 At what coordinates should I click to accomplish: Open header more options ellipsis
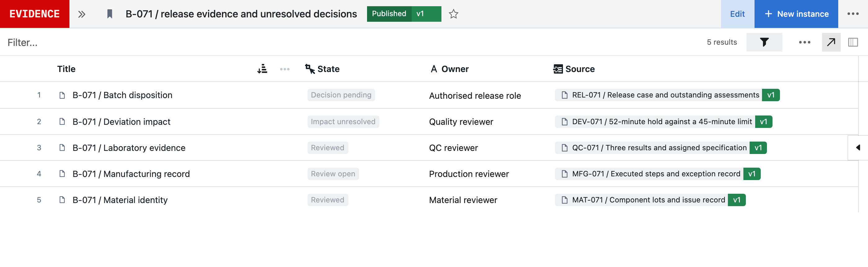[x=853, y=14]
